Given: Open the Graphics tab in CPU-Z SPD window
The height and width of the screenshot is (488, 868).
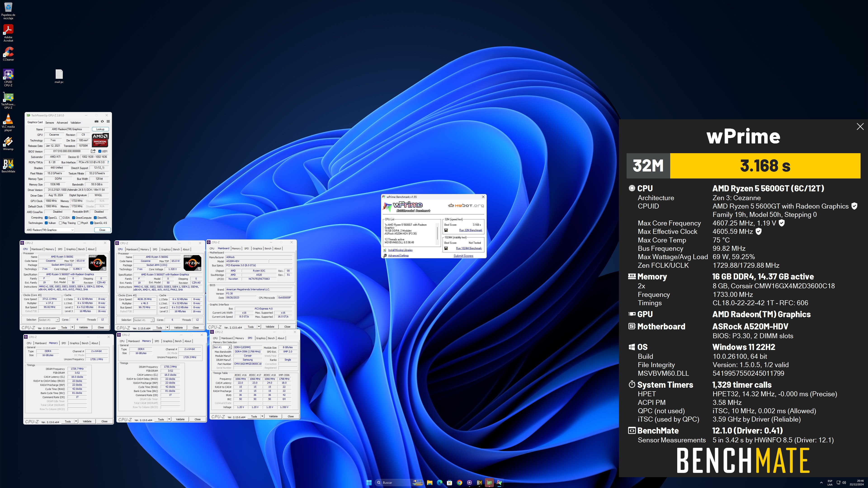Looking at the screenshot, I should tap(260, 338).
